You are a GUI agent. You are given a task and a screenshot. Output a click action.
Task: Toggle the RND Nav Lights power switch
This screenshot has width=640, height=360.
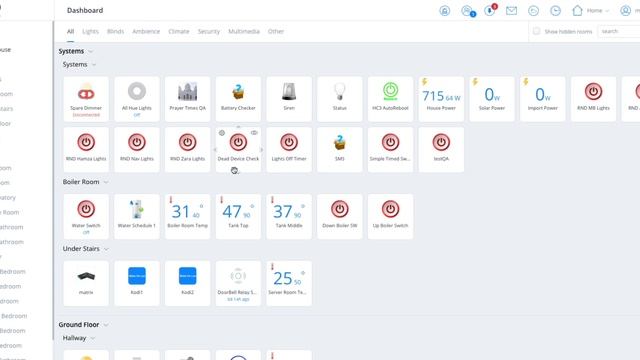pyautogui.click(x=137, y=142)
